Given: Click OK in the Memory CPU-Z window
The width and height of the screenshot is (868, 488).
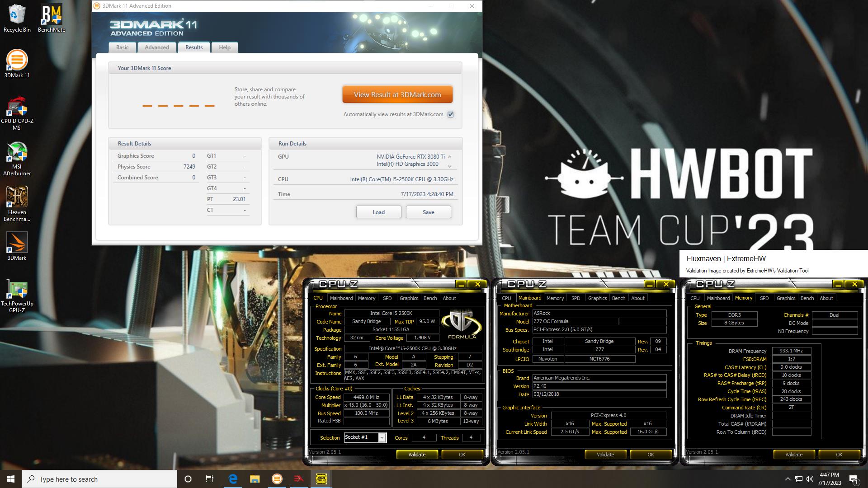Looking at the screenshot, I should coord(839,455).
